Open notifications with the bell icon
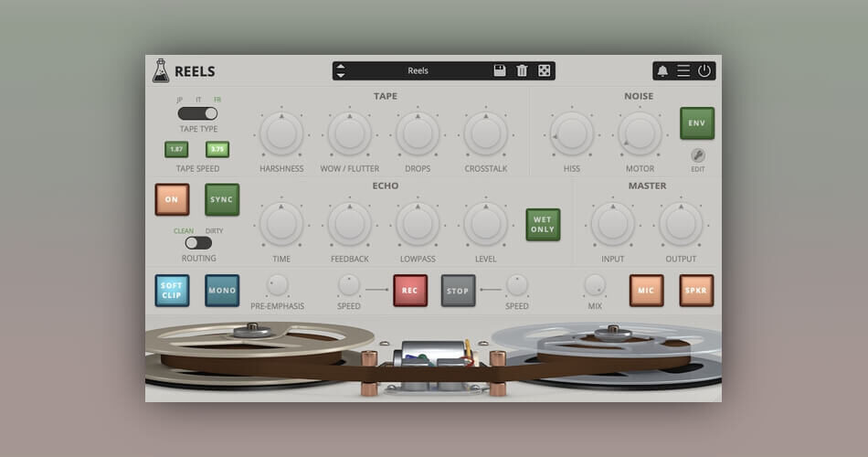Screen dimensions: 868x457 tap(662, 71)
